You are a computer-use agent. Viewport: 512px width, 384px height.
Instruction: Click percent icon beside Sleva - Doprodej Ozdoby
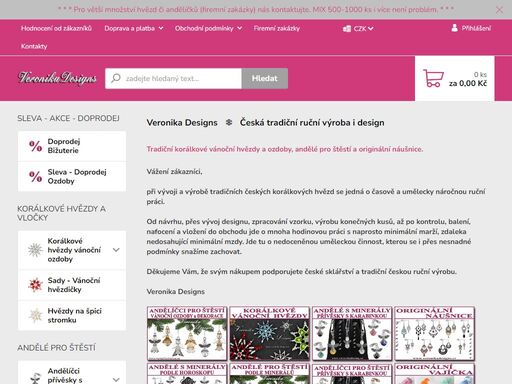click(x=36, y=176)
